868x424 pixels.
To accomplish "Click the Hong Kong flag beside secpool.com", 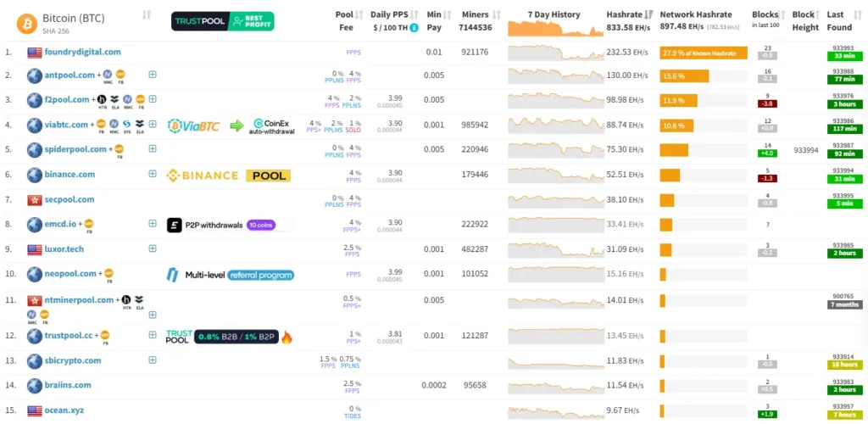I will point(34,199).
